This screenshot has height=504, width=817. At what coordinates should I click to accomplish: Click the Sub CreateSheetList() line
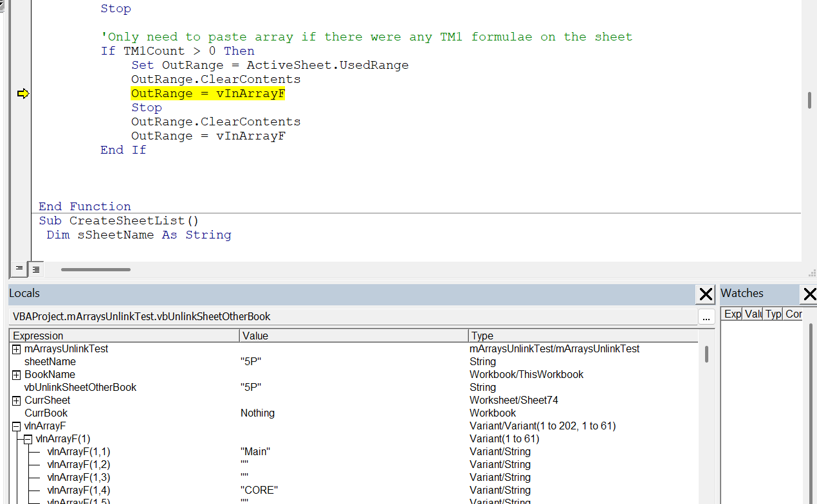click(119, 221)
